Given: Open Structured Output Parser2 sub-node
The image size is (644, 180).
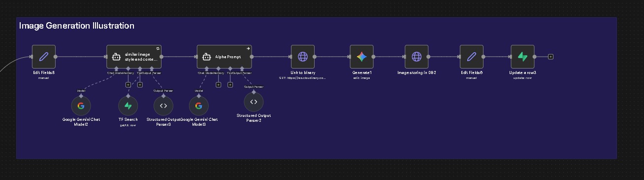Looking at the screenshot, I should point(254,102).
